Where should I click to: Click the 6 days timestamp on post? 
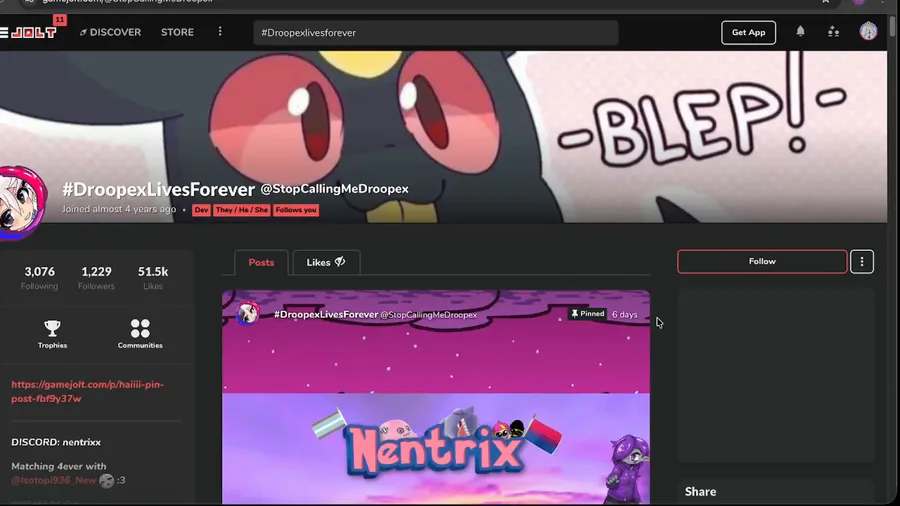[x=624, y=314]
